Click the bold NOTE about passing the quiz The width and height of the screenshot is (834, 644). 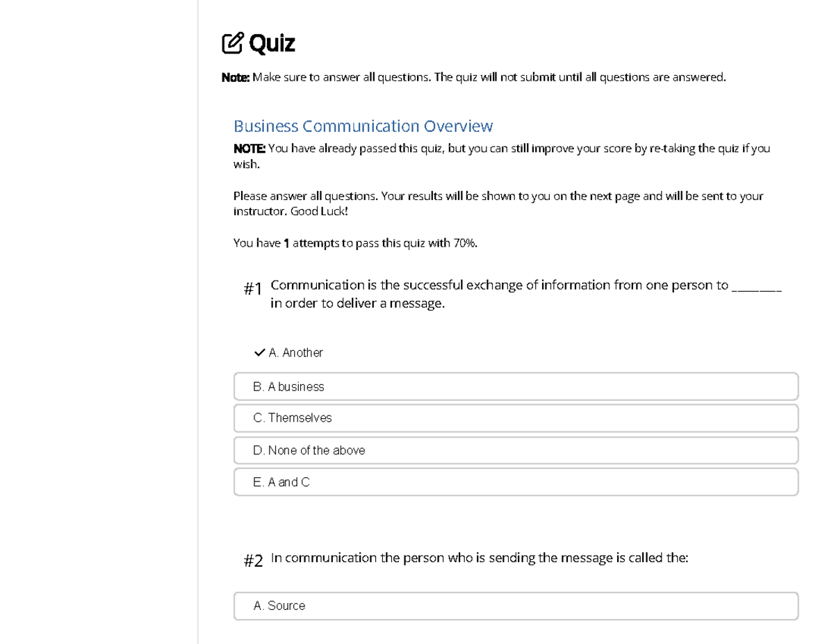[249, 148]
